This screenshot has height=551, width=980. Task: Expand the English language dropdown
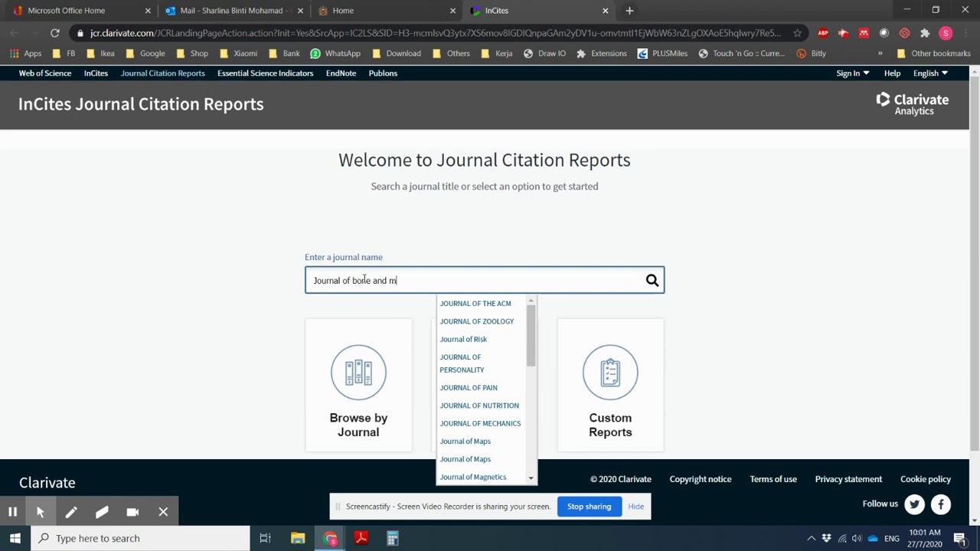(930, 73)
